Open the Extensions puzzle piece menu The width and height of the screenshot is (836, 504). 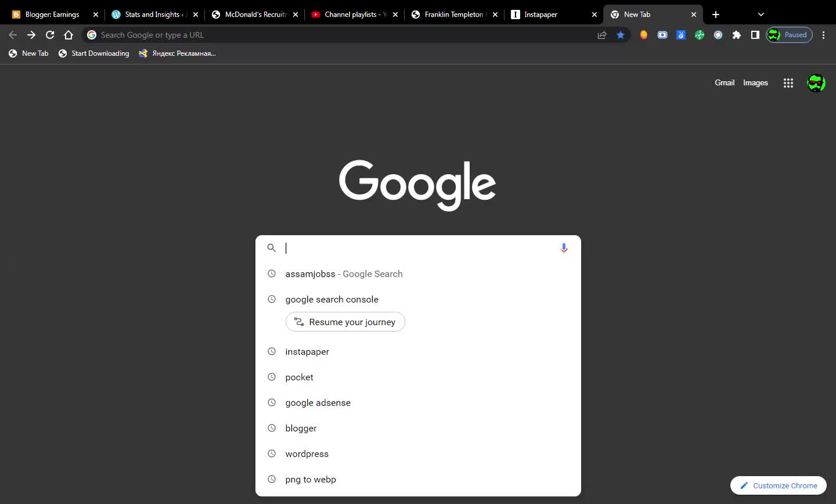click(x=737, y=35)
